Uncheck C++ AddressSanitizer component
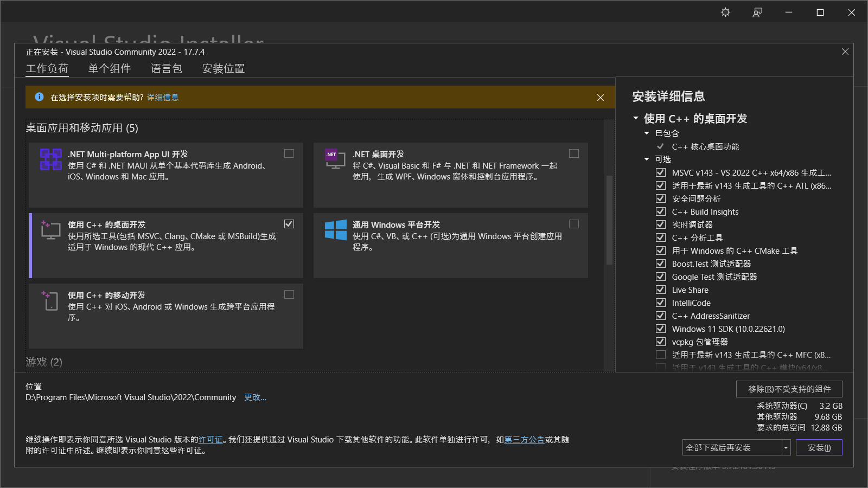The image size is (868, 488). click(x=661, y=316)
